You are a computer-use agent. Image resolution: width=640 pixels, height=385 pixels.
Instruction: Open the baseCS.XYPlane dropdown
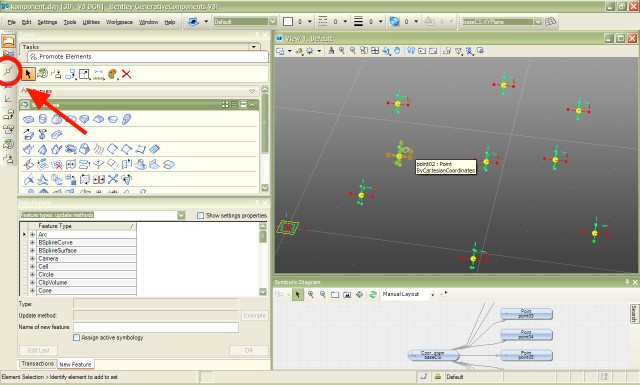tap(538, 22)
